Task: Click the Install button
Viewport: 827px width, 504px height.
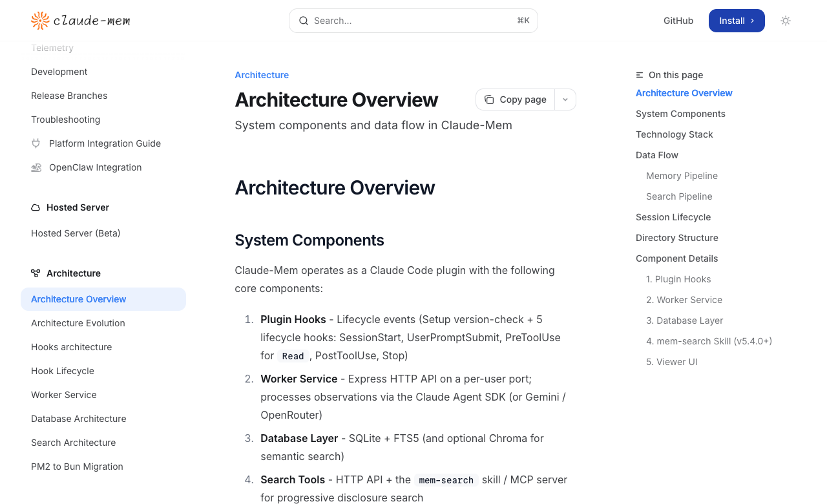Action: [x=737, y=21]
